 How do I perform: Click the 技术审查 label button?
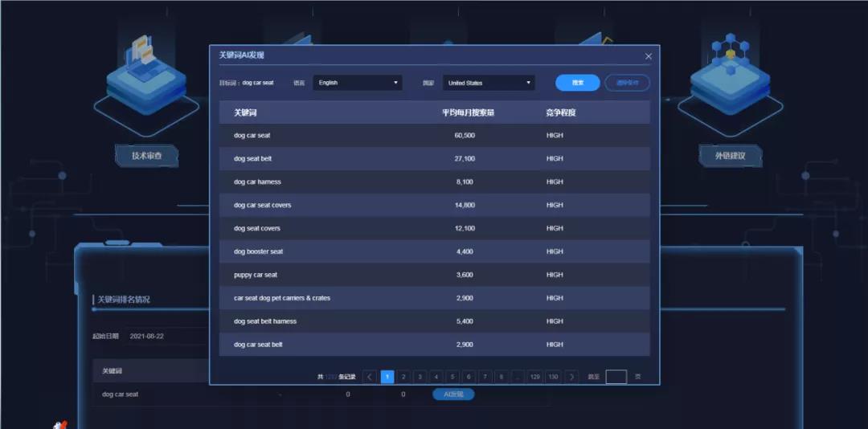click(x=146, y=155)
